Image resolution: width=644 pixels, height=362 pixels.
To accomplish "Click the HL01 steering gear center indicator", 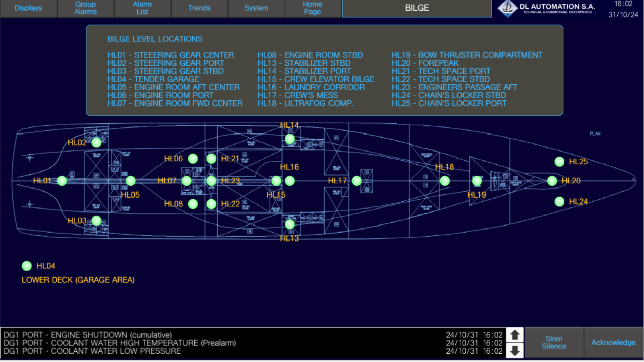I will tap(62, 181).
